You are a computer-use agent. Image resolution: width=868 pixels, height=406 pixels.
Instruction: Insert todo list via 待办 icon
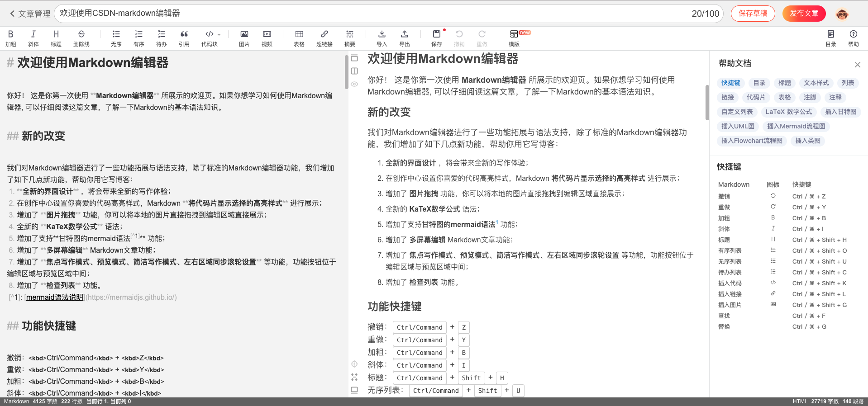click(x=162, y=38)
